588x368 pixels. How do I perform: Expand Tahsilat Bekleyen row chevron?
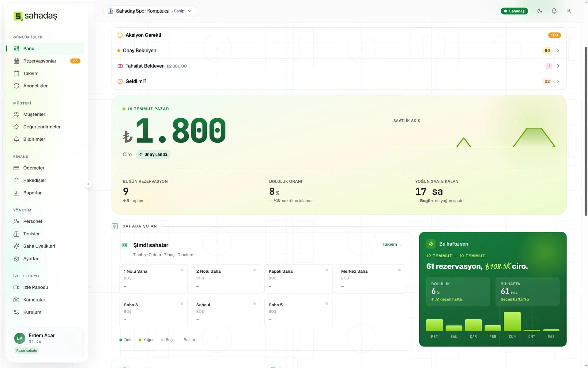[x=558, y=66]
